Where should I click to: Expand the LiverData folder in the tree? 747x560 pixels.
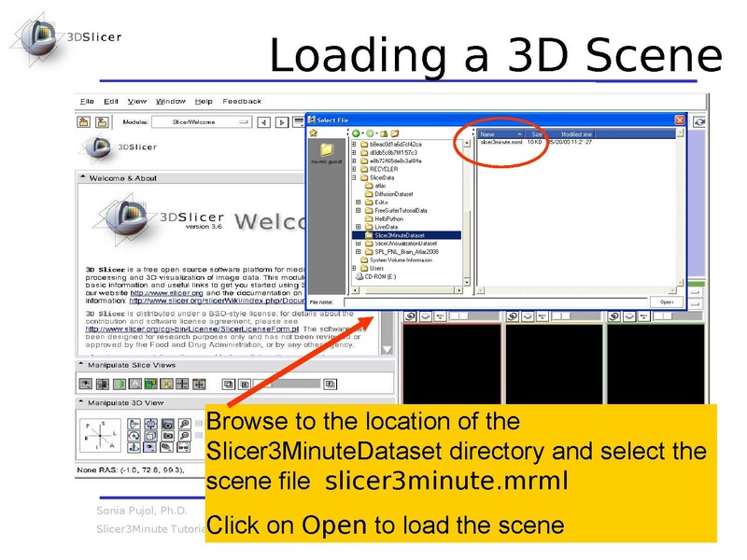pos(359,227)
